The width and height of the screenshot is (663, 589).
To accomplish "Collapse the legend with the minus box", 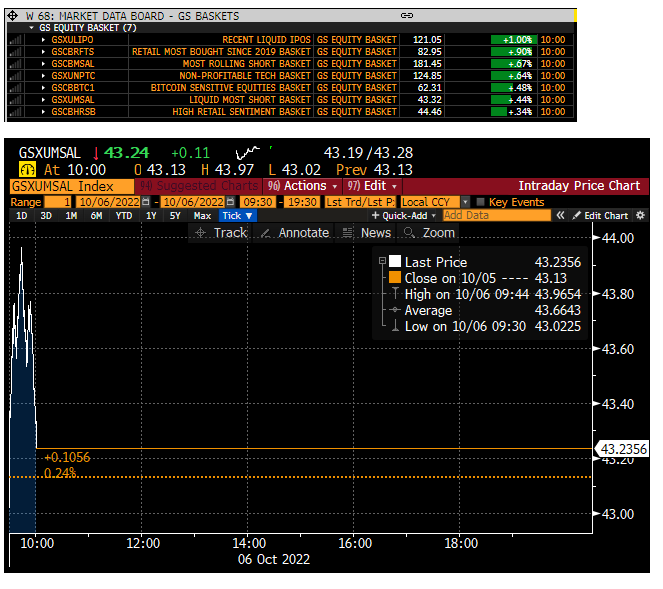I will [x=382, y=260].
